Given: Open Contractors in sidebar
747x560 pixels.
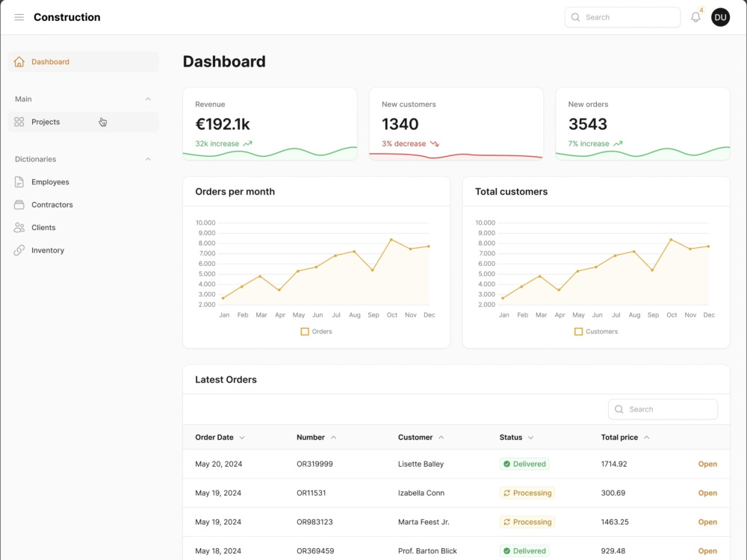Looking at the screenshot, I should (84, 205).
